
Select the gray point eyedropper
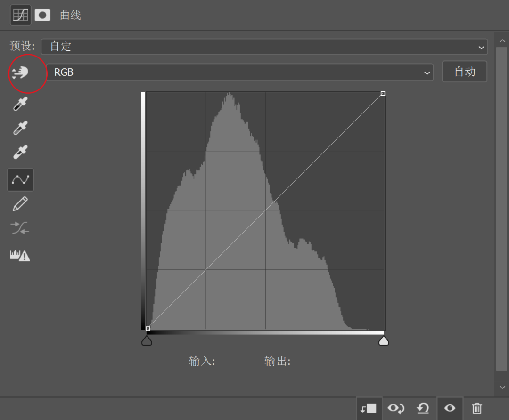pos(20,128)
